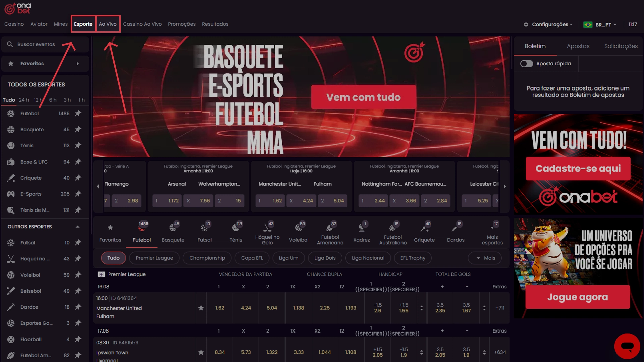This screenshot has width=644, height=362.
Task: Select Voleibol icon in sports bar
Action: pos(299,228)
